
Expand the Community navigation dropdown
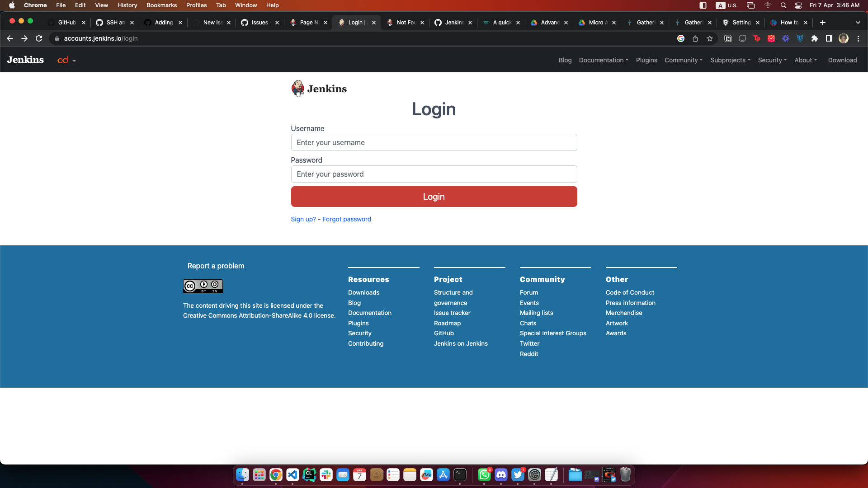[683, 60]
